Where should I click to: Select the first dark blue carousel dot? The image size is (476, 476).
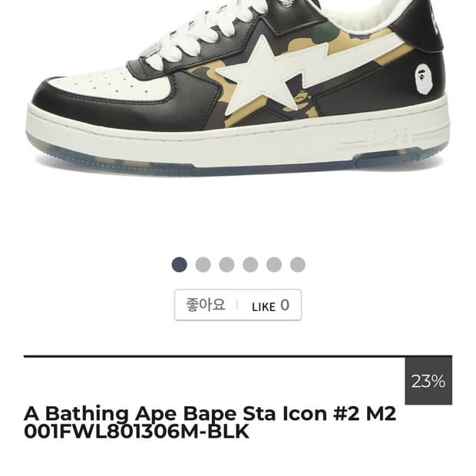(x=180, y=264)
